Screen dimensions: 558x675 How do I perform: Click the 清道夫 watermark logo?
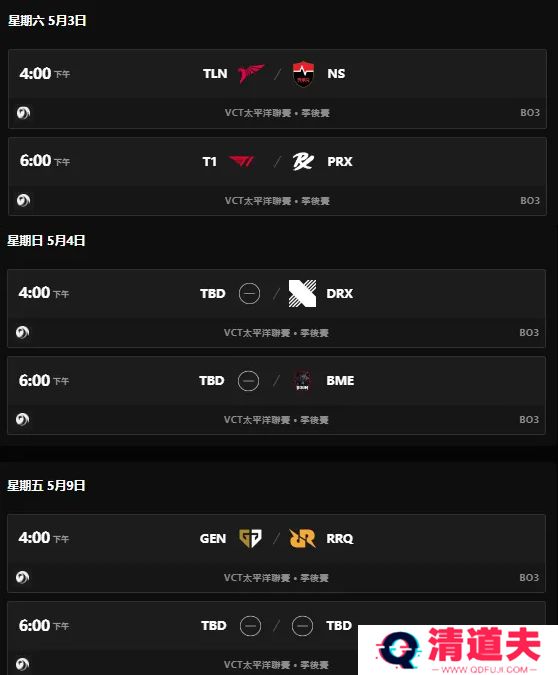[458, 650]
